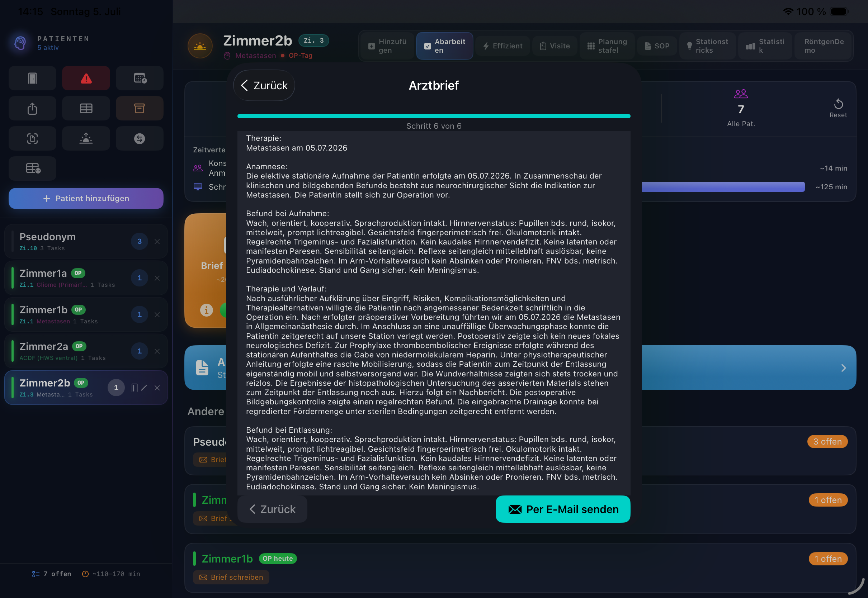868x598 pixels.
Task: Click the edit pencil on Zimmer2b row
Action: tap(144, 388)
